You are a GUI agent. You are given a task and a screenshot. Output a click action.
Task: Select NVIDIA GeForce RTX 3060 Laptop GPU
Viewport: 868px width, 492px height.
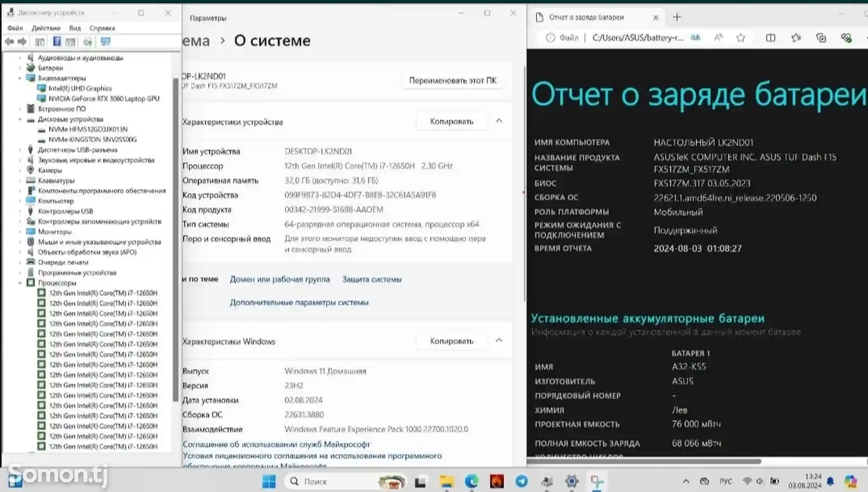(104, 99)
